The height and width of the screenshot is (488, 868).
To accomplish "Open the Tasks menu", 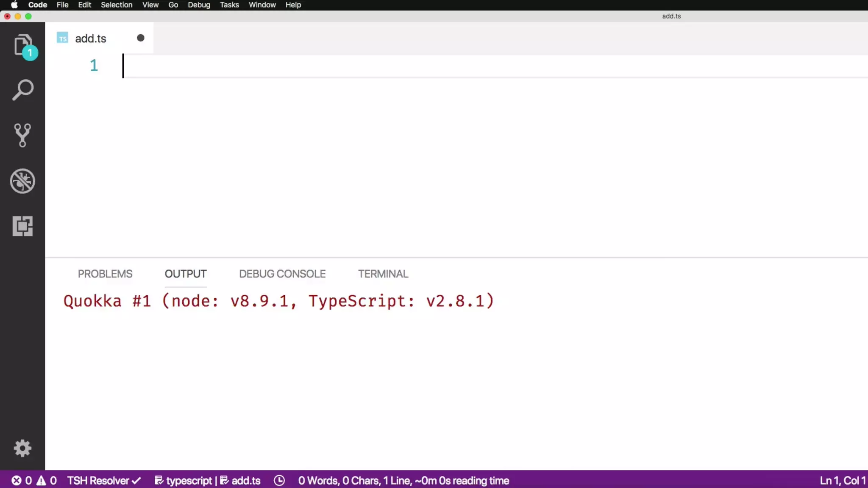I will [x=229, y=5].
